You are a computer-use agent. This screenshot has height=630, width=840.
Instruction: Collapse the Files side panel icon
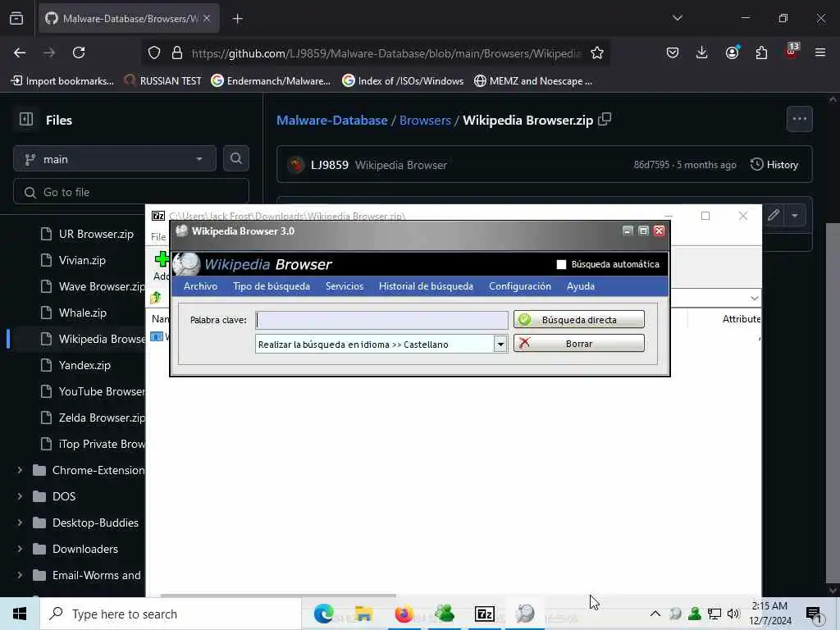tap(26, 120)
